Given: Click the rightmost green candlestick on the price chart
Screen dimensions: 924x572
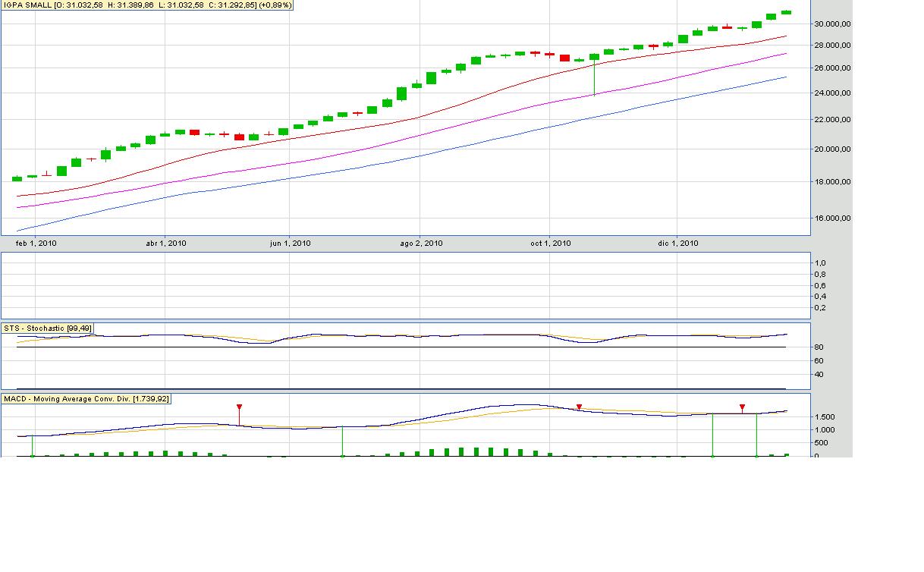Looking at the screenshot, I should 786,12.
